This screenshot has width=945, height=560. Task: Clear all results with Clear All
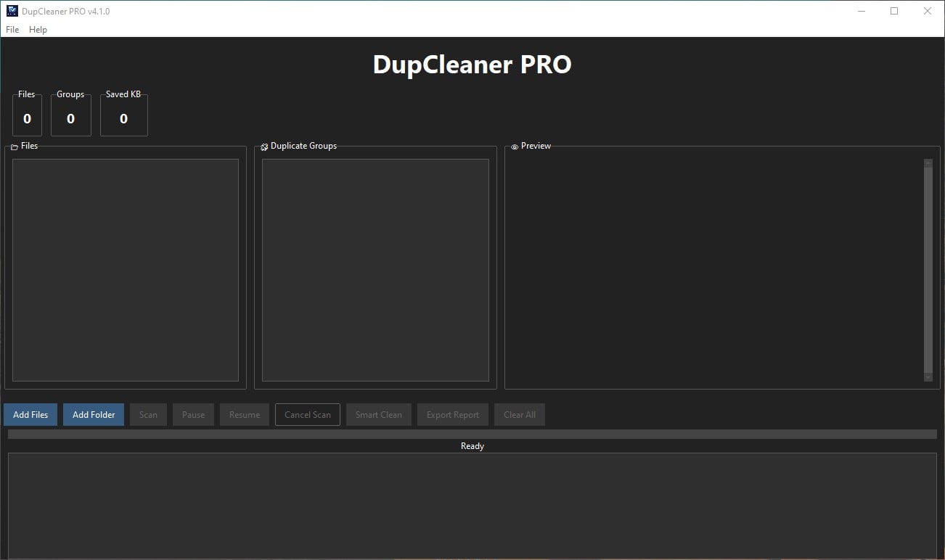(519, 414)
